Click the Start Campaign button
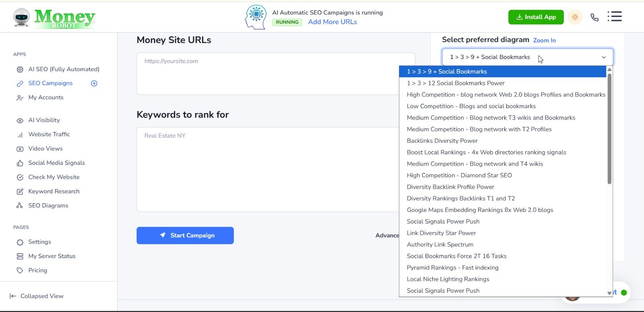The image size is (644, 312). (x=185, y=236)
